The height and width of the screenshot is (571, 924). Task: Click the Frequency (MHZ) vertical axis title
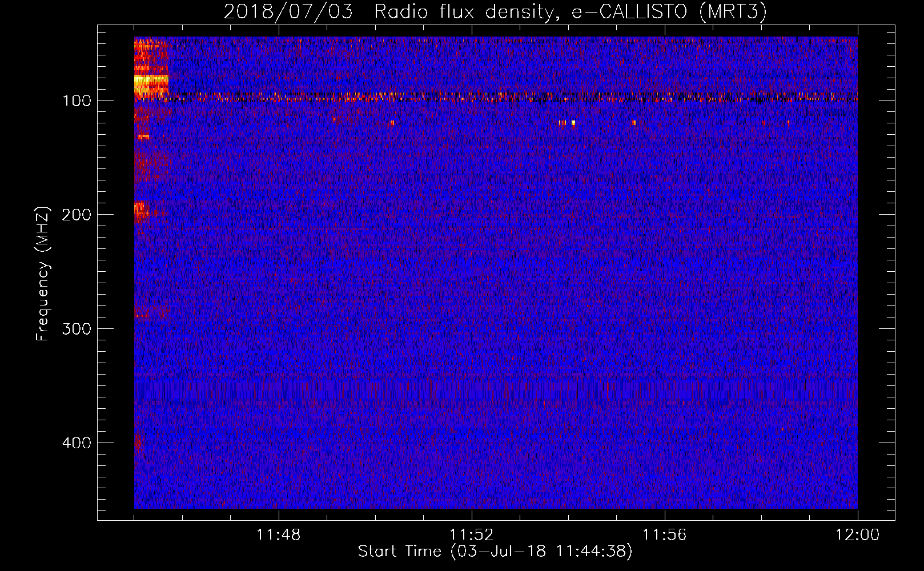point(43,274)
